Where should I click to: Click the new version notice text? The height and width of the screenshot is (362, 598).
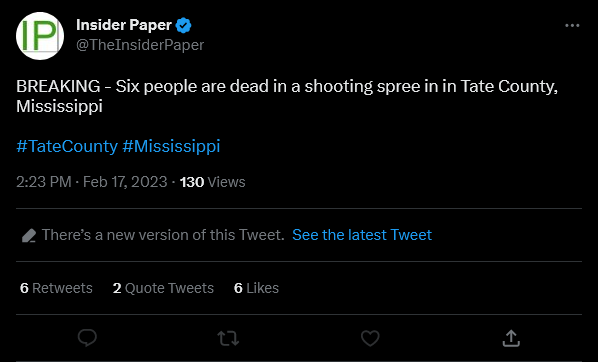163,235
